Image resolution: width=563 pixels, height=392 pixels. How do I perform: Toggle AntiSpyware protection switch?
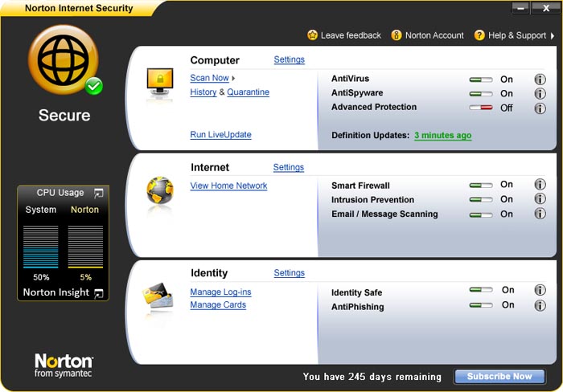pyautogui.click(x=481, y=94)
